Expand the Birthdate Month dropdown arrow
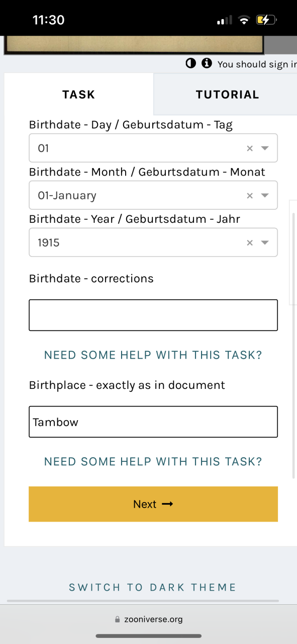Image resolution: width=297 pixels, height=644 pixels. (265, 196)
